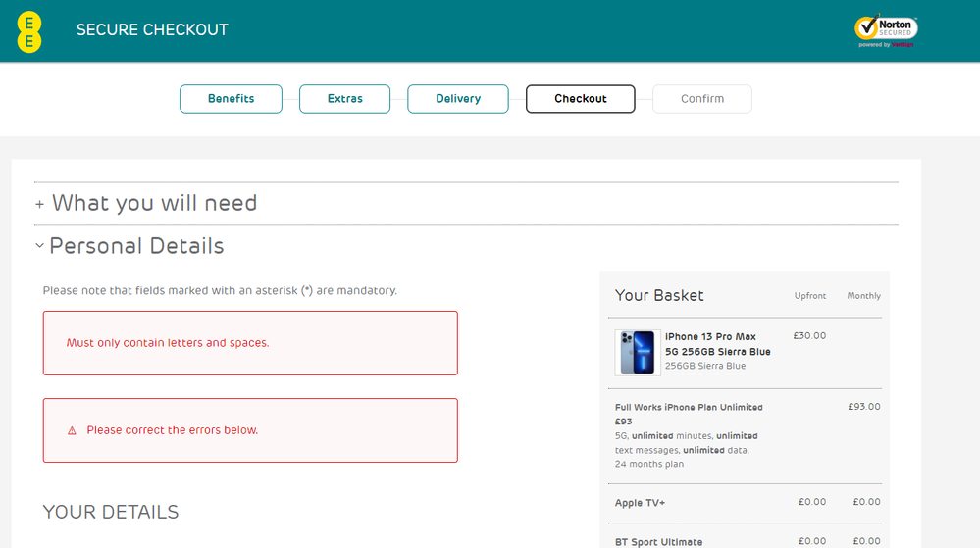Click the Your Basket heading
This screenshot has width=980, height=548.
[x=659, y=295]
